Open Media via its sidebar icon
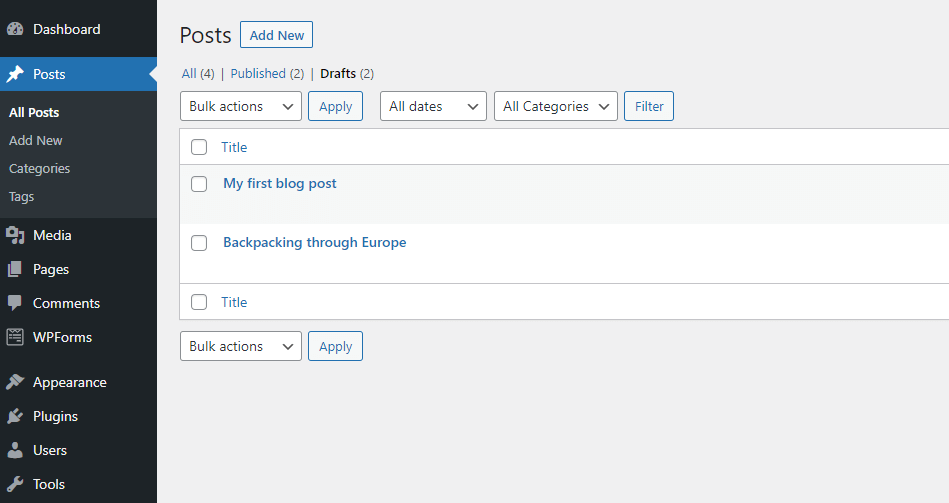The image size is (949, 503). 15,236
